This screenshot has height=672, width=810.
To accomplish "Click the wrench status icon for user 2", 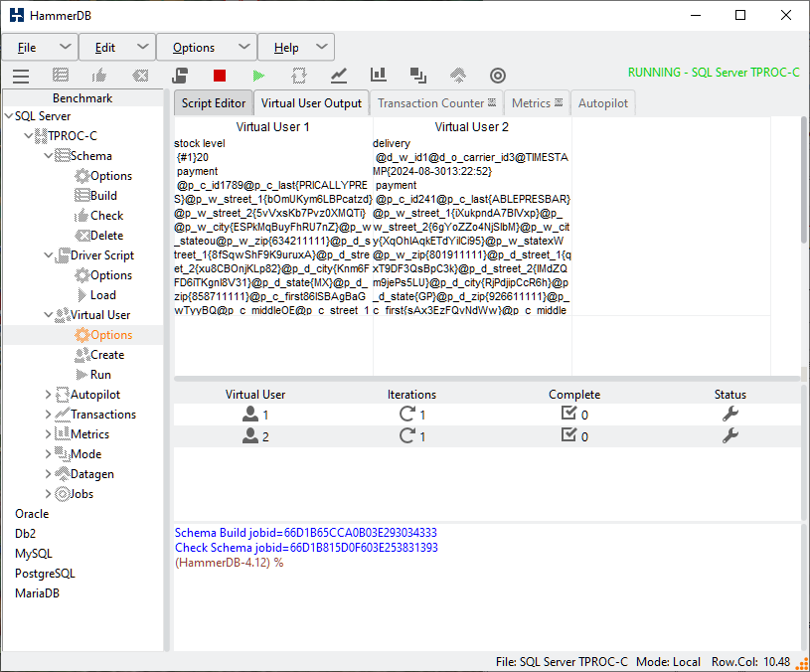I will (x=730, y=436).
